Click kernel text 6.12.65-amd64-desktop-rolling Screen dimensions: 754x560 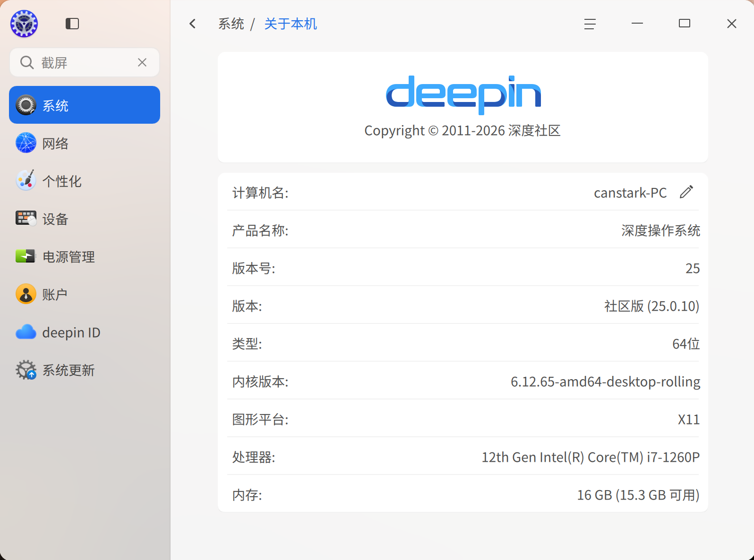605,382
